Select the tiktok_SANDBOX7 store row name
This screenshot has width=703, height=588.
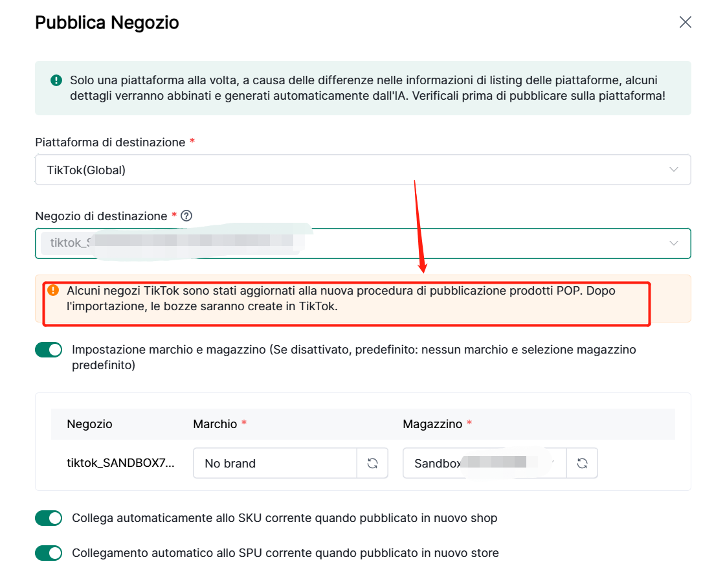(120, 463)
